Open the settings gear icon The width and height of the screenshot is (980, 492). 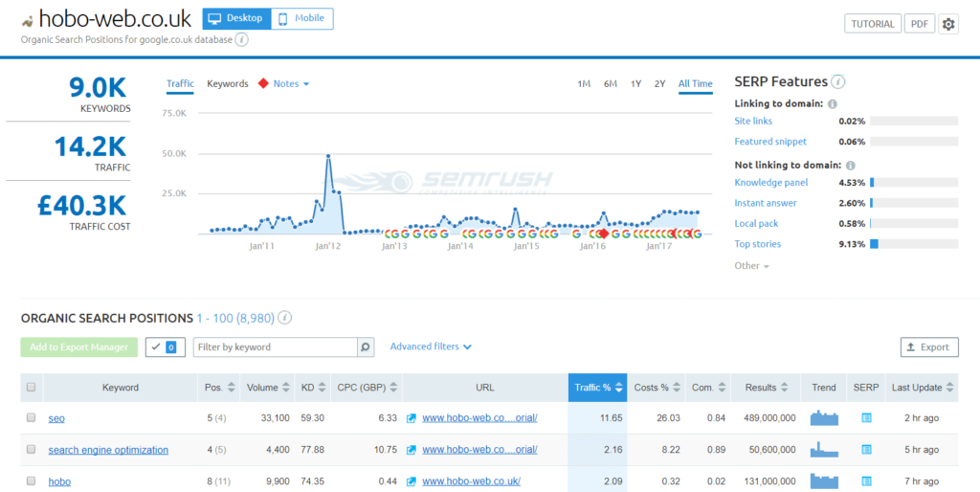(x=948, y=24)
